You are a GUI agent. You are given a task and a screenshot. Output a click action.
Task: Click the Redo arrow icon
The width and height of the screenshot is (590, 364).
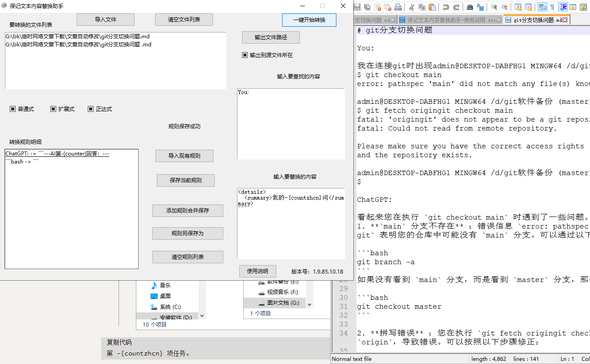(456, 7)
